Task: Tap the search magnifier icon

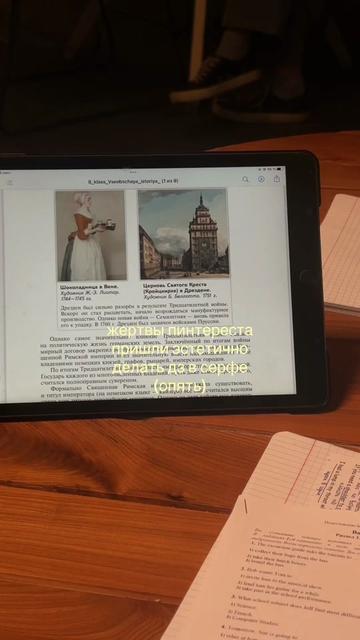Action: (245, 180)
